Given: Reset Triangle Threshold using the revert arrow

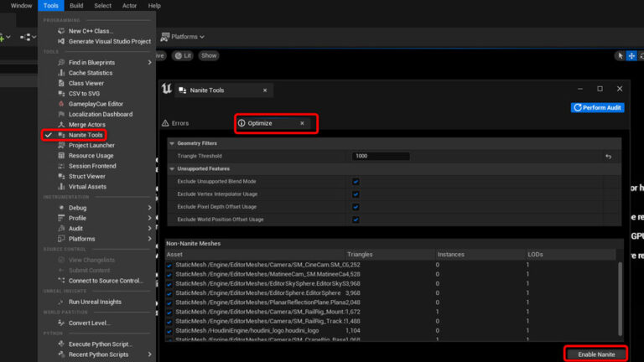Looking at the screenshot, I should pos(608,157).
